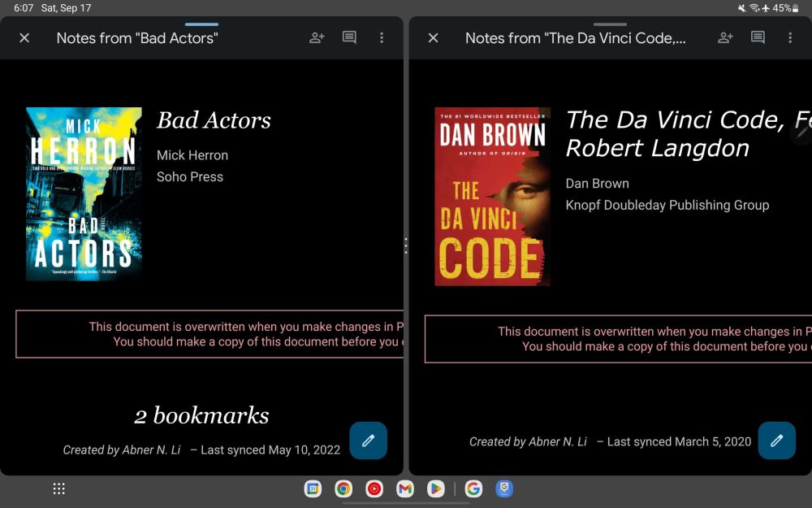This screenshot has height=508, width=812.
Task: Share the Bad Actors notes with people
Action: (x=317, y=38)
